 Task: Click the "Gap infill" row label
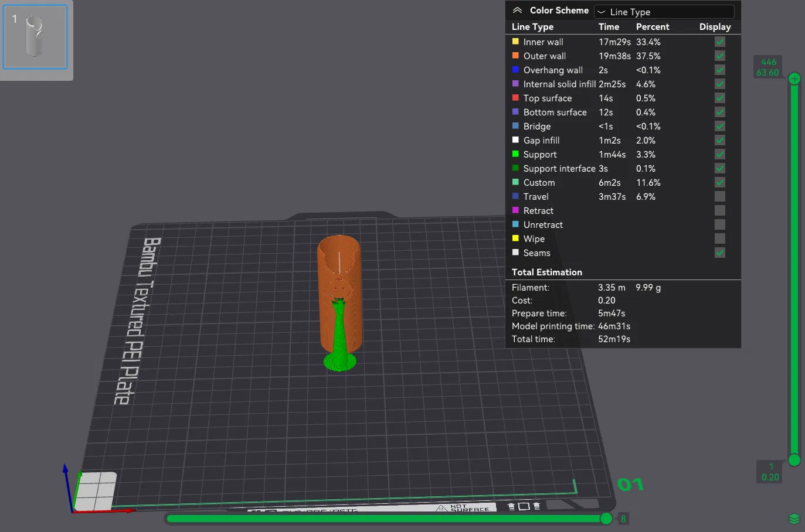click(x=541, y=141)
